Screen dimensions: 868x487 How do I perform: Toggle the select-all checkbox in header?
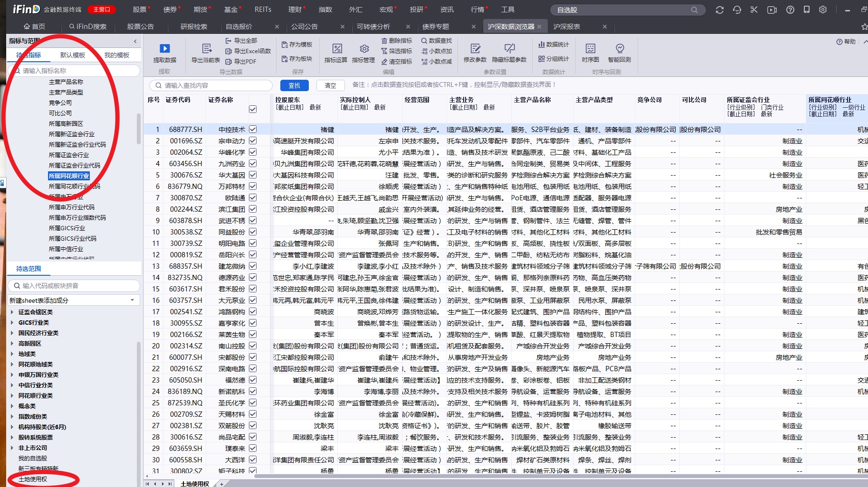point(253,109)
